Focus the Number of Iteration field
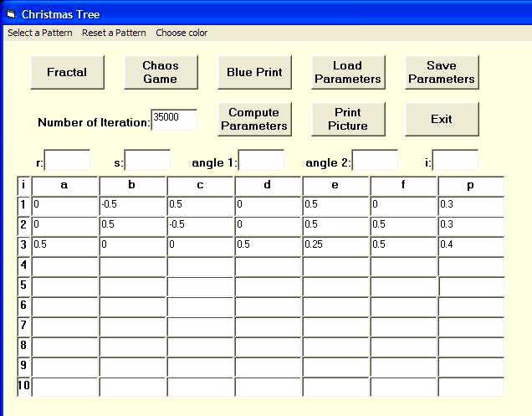 point(174,120)
